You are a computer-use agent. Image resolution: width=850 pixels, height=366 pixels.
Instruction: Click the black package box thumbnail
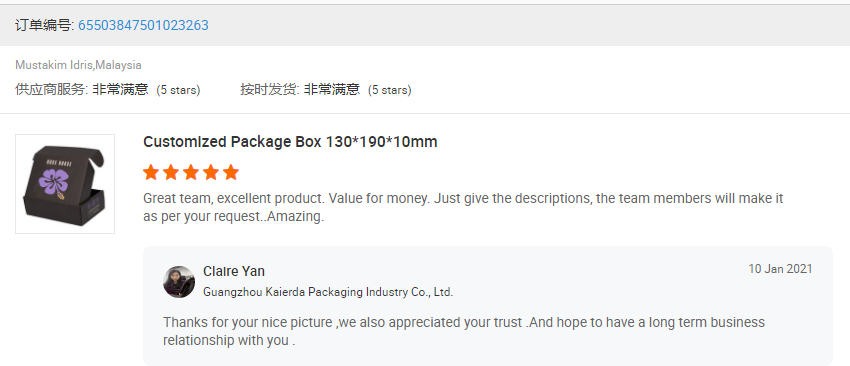click(x=65, y=184)
